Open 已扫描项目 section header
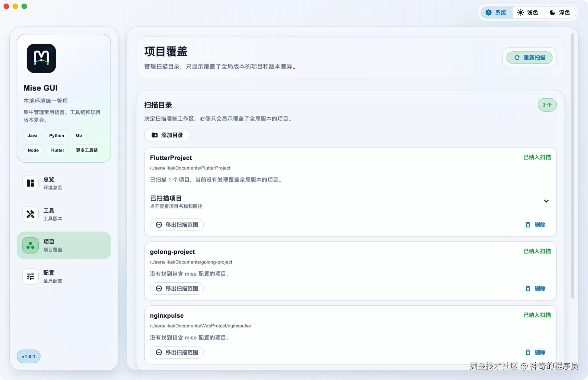This screenshot has width=588, height=380. pos(350,202)
